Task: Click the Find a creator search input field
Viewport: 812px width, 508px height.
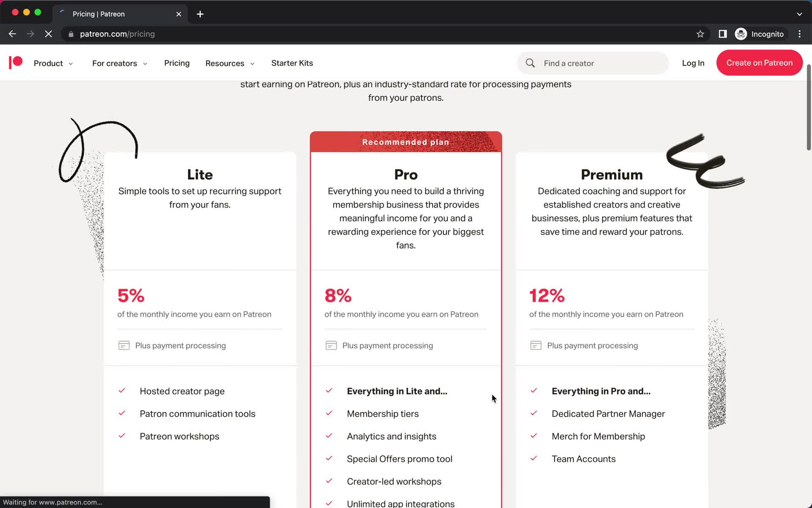Action: [x=592, y=63]
